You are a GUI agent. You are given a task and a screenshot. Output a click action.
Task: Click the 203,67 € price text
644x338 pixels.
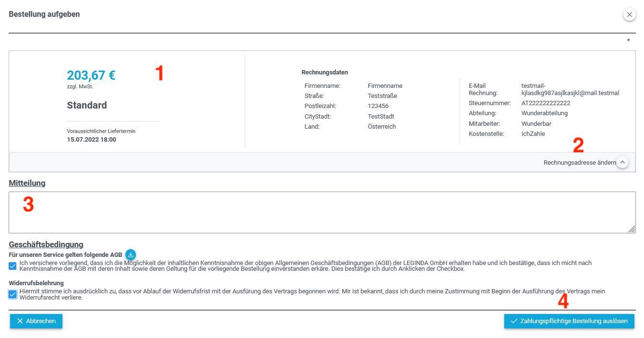pos(91,75)
